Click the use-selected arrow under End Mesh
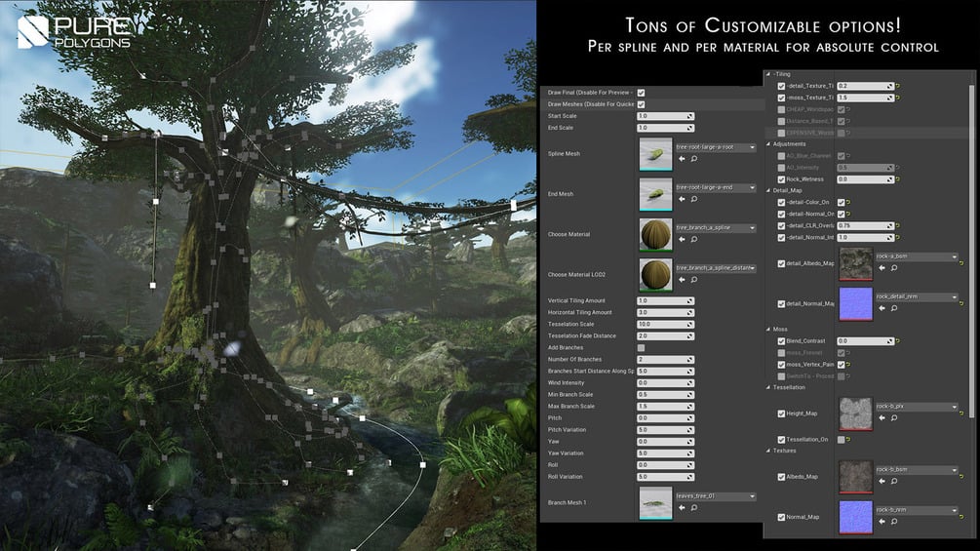The width and height of the screenshot is (980, 551). 682,199
